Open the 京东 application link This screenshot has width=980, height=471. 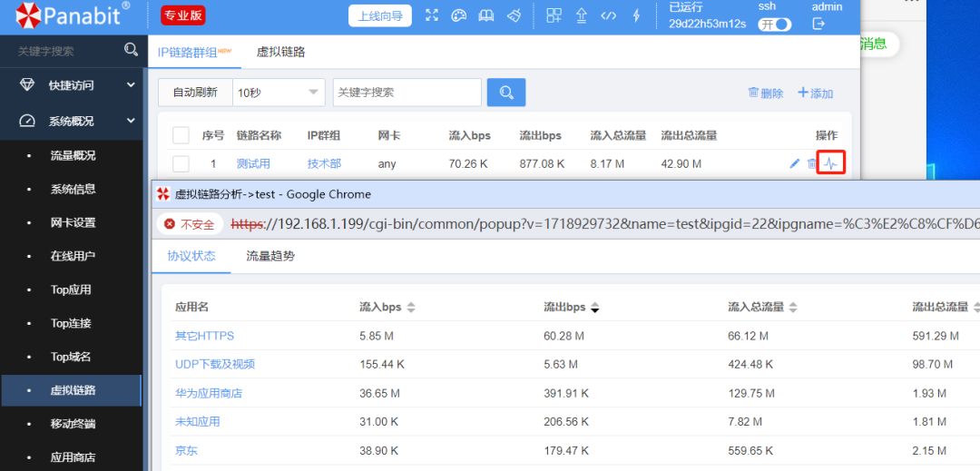[x=186, y=450]
